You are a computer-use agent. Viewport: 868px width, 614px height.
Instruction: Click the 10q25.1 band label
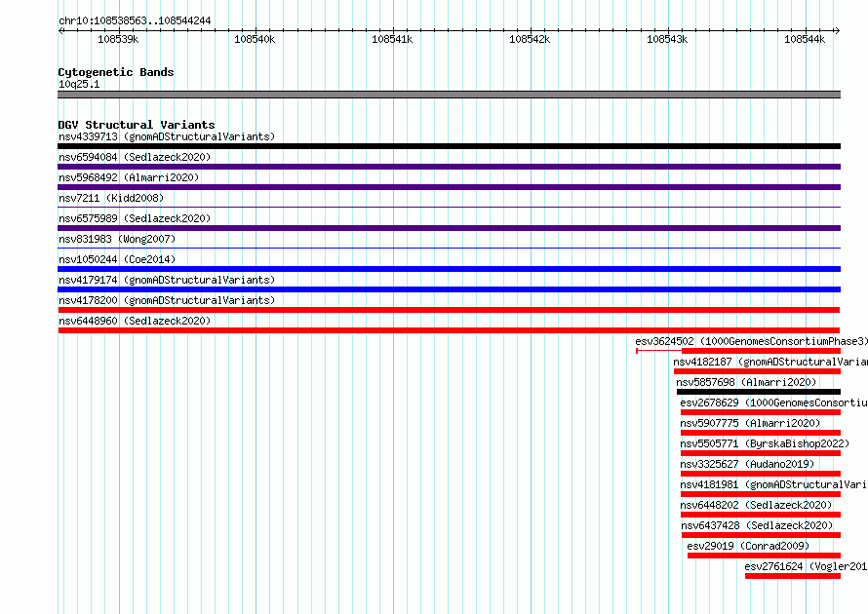pyautogui.click(x=79, y=84)
